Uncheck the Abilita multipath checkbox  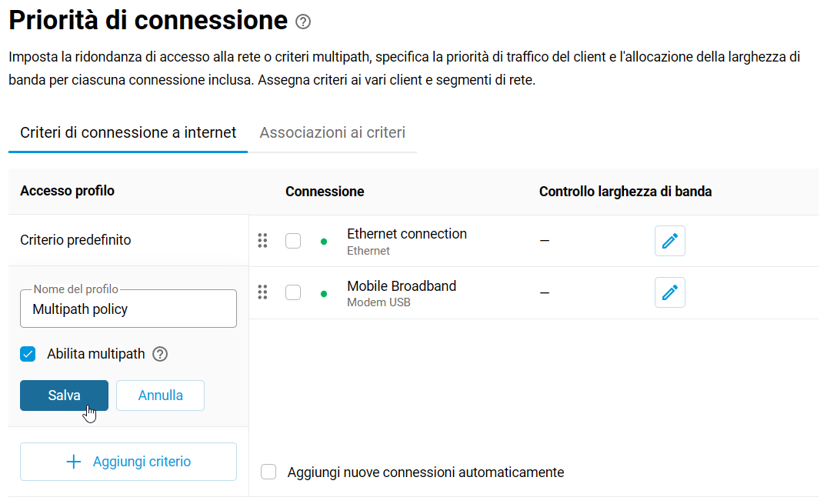[x=28, y=354]
